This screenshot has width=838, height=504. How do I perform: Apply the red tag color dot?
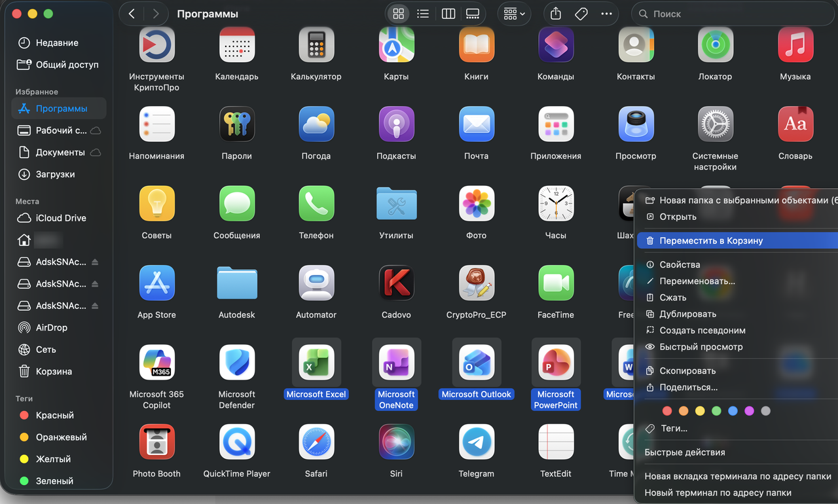(667, 411)
